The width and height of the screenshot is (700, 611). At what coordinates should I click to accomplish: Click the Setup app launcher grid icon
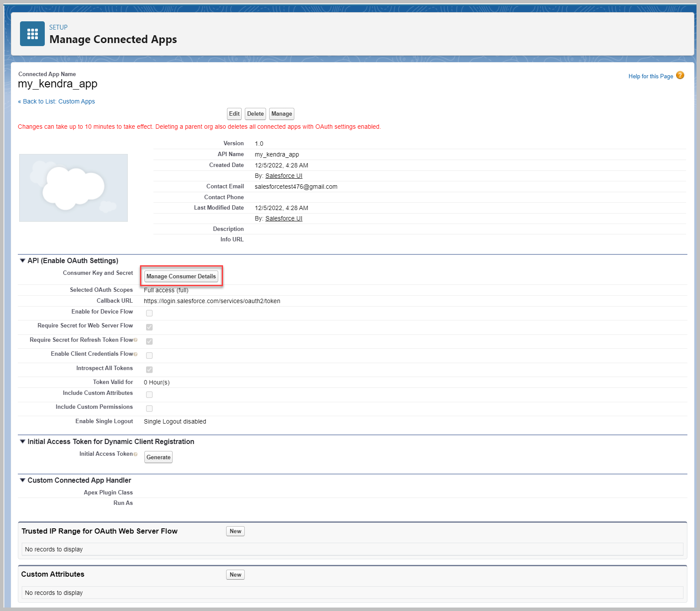point(32,33)
